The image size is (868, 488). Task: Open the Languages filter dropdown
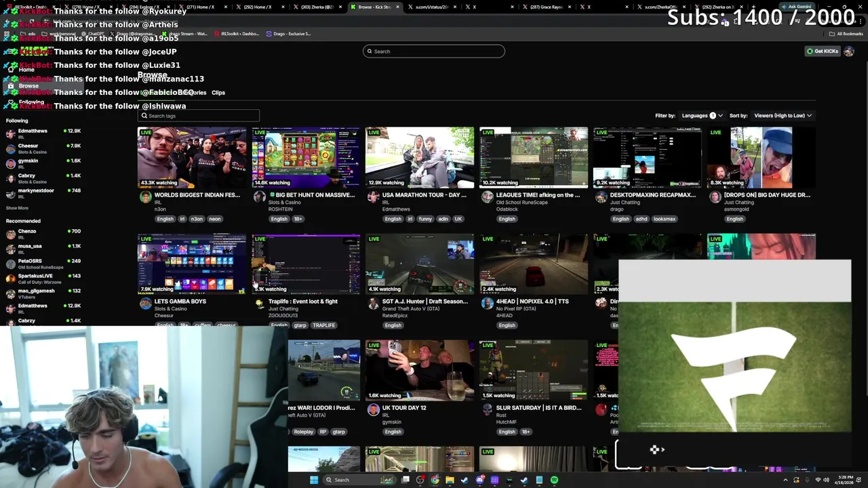coord(702,115)
